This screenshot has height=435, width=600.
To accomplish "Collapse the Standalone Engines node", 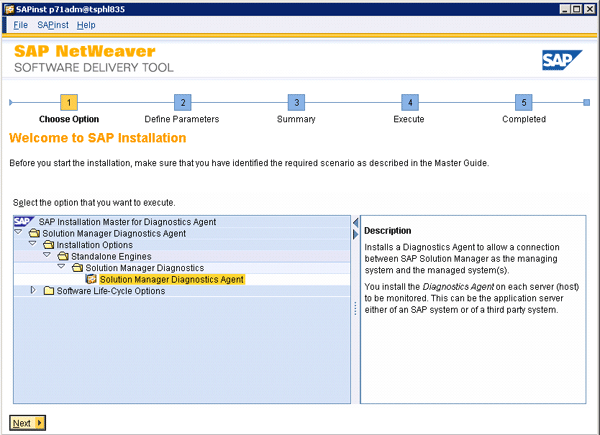I will point(47,255).
